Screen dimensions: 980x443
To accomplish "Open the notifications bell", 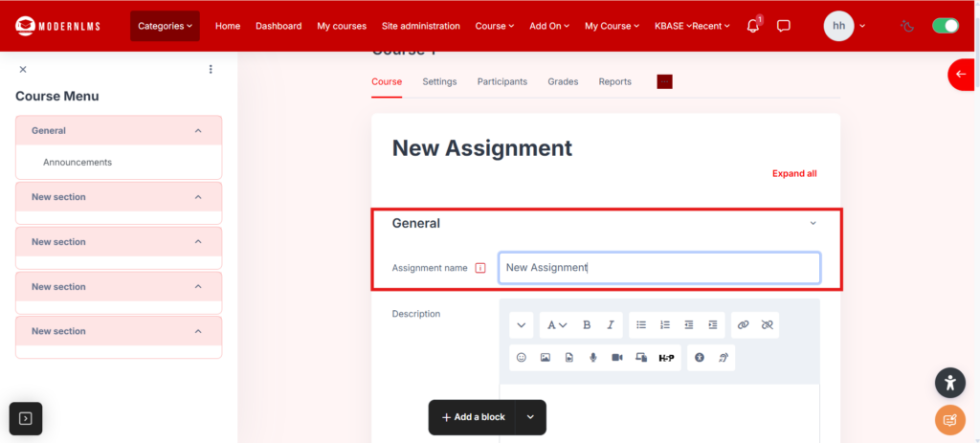I will tap(753, 26).
